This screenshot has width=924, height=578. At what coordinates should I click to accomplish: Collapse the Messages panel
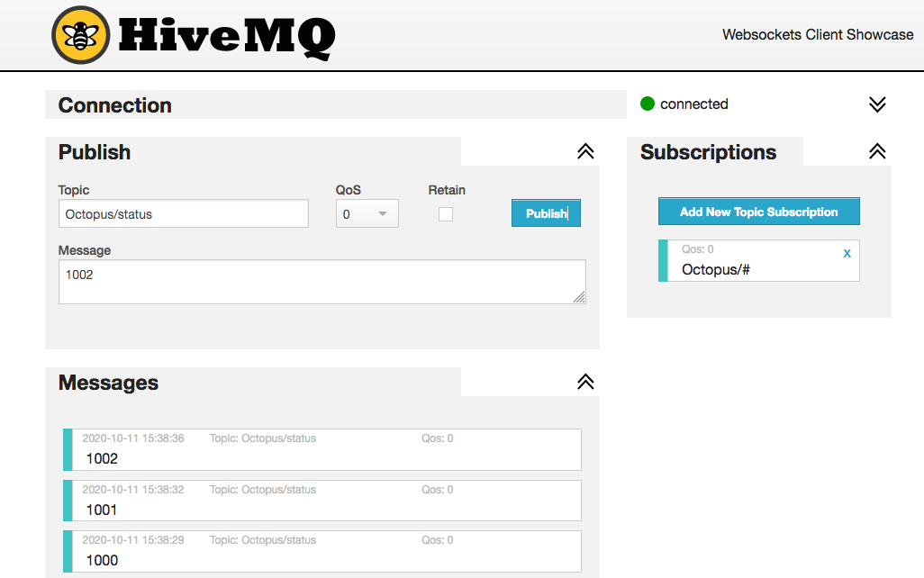tap(585, 383)
